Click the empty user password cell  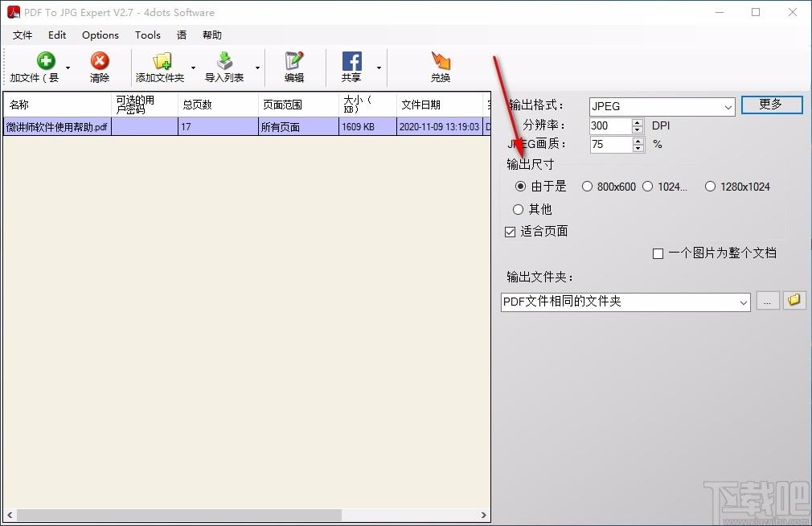coord(145,127)
